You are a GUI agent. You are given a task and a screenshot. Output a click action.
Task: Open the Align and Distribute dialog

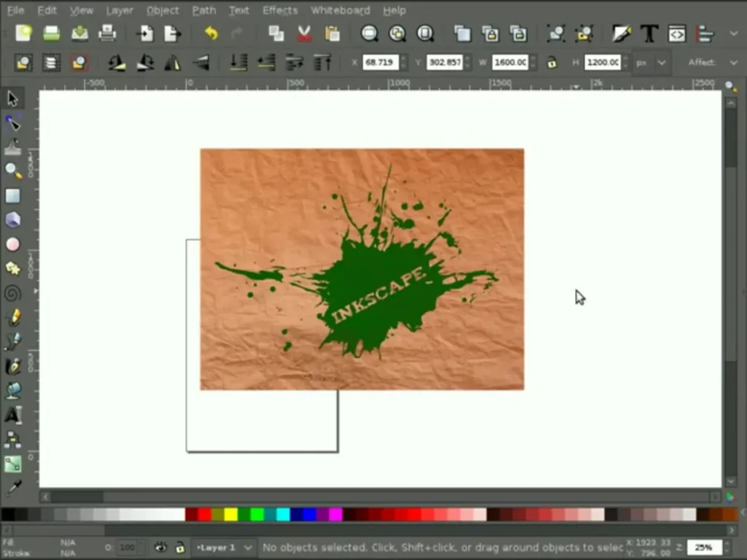(705, 34)
